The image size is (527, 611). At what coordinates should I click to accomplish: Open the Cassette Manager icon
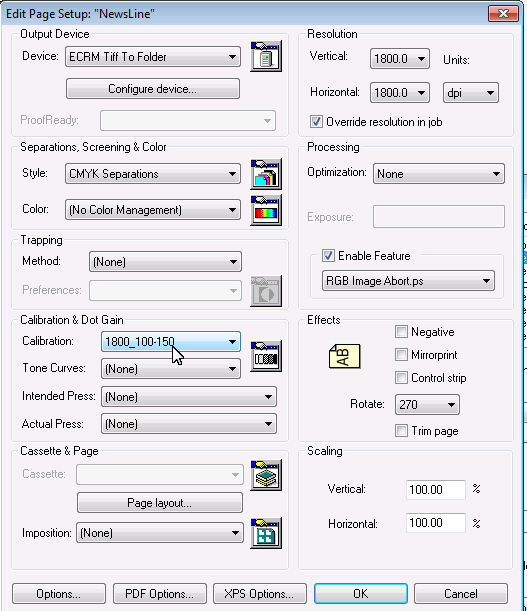(x=266, y=475)
